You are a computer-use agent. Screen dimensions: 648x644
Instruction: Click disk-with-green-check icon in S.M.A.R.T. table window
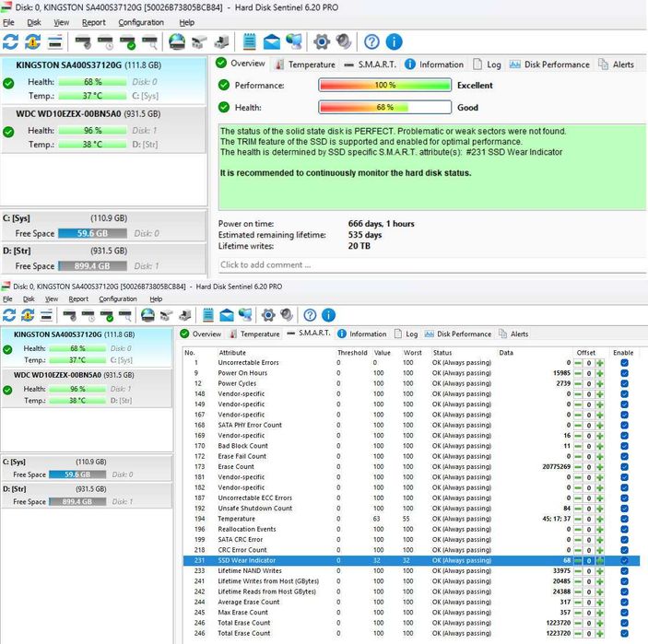(107, 315)
